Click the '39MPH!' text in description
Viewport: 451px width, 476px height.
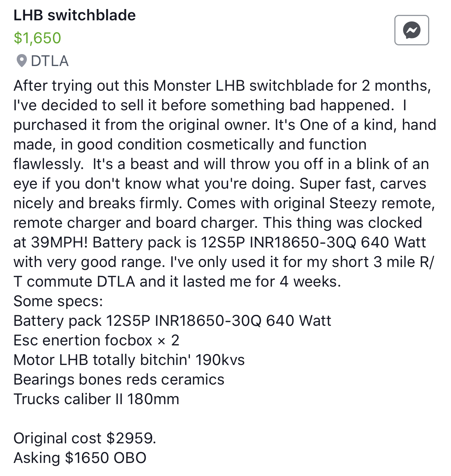pos(60,242)
